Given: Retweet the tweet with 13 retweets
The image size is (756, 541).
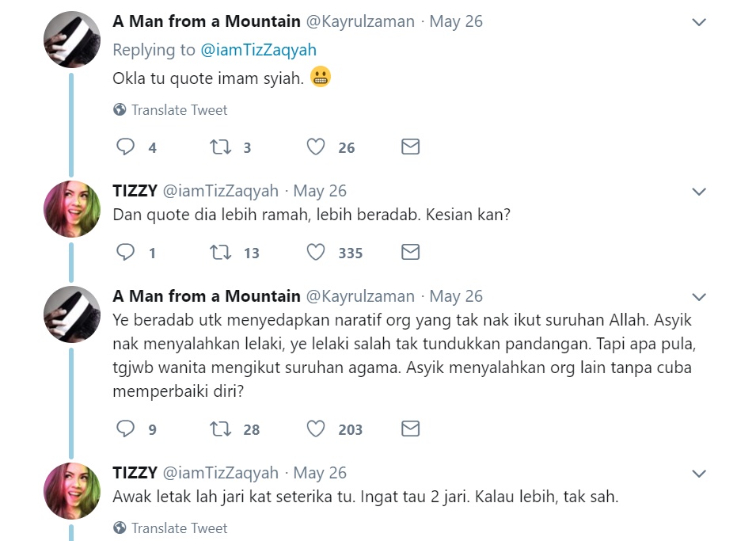Looking at the screenshot, I should (x=219, y=253).
